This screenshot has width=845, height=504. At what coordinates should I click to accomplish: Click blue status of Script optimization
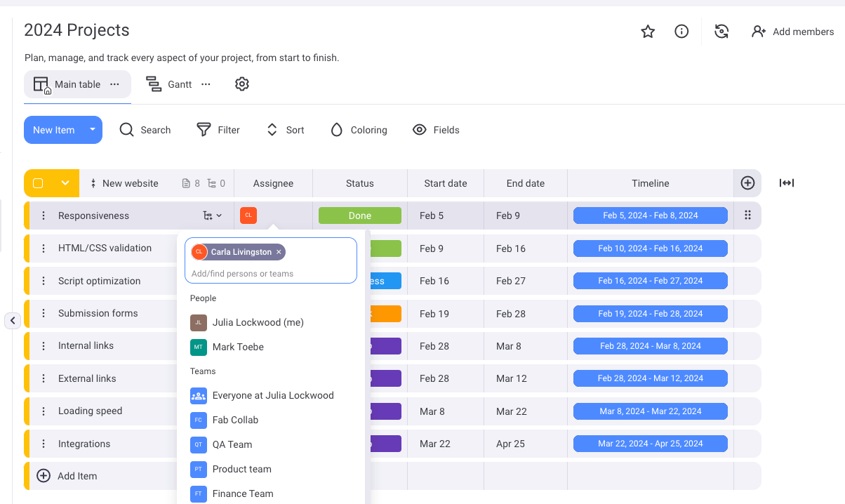pos(385,281)
